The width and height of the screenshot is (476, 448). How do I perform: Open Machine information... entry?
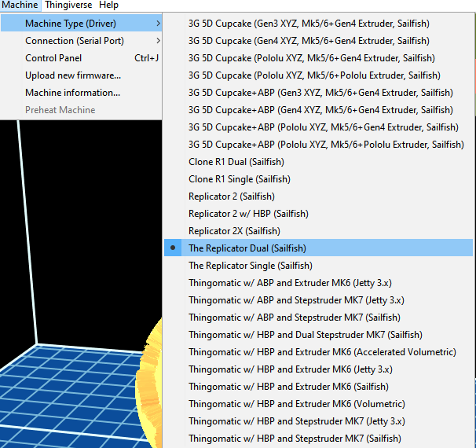click(x=81, y=93)
